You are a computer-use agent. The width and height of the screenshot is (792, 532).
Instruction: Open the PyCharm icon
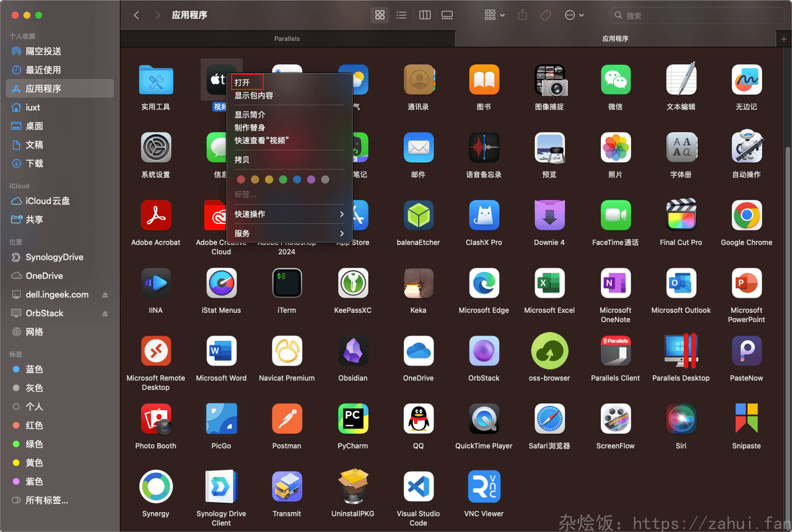pyautogui.click(x=353, y=419)
